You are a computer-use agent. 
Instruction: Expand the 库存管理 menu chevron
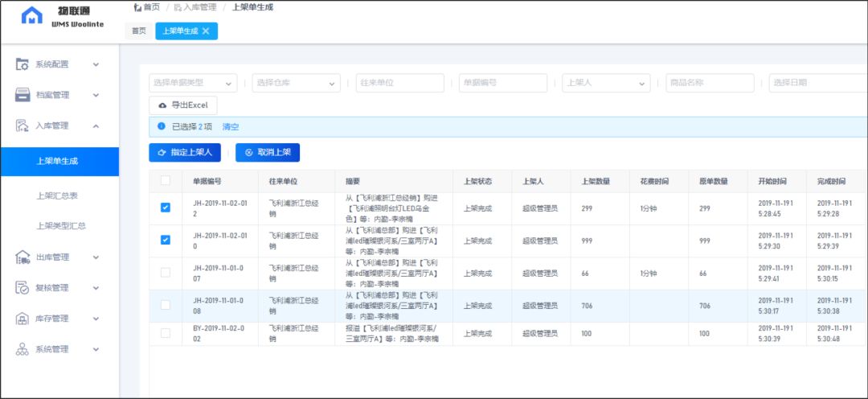96,319
